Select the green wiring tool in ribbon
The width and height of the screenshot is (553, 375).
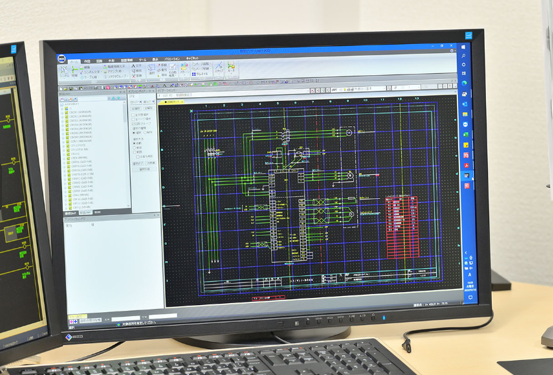(x=74, y=71)
